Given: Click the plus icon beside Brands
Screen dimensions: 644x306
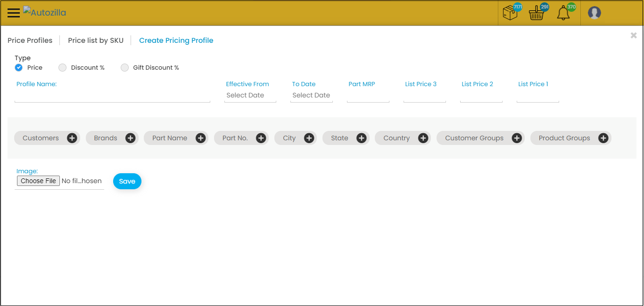Looking at the screenshot, I should click(130, 138).
